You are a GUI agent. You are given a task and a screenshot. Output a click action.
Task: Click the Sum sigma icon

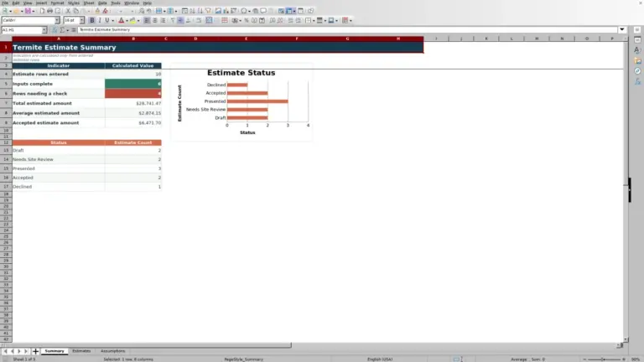62,29
